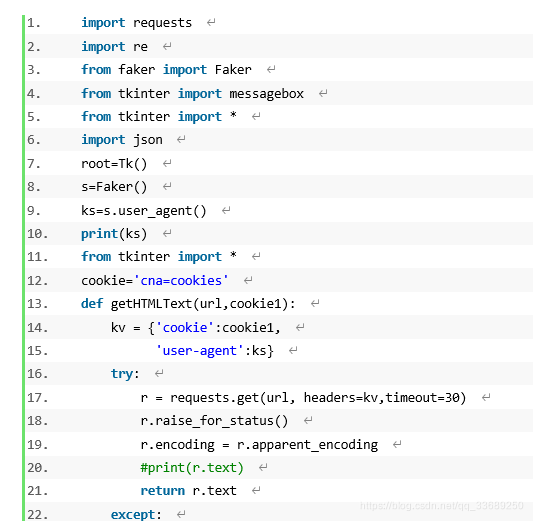
Task: Click 'print(ks)' on line 10
Action: point(114,234)
